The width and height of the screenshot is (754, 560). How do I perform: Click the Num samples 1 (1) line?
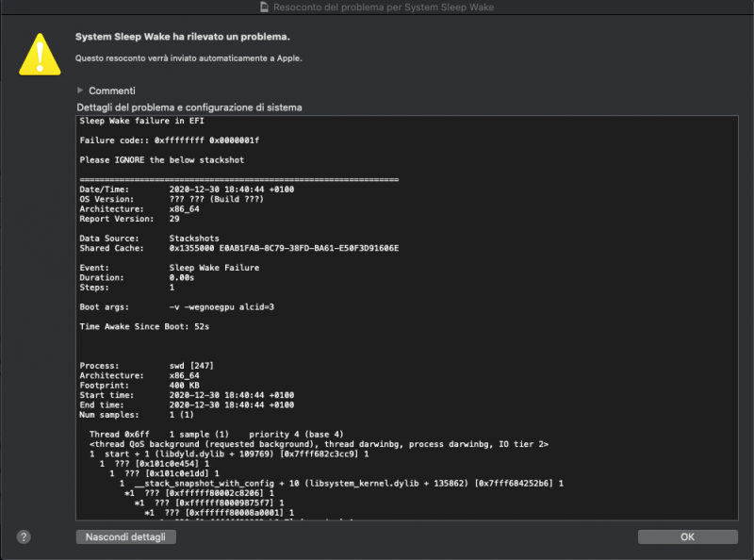[x=137, y=415]
